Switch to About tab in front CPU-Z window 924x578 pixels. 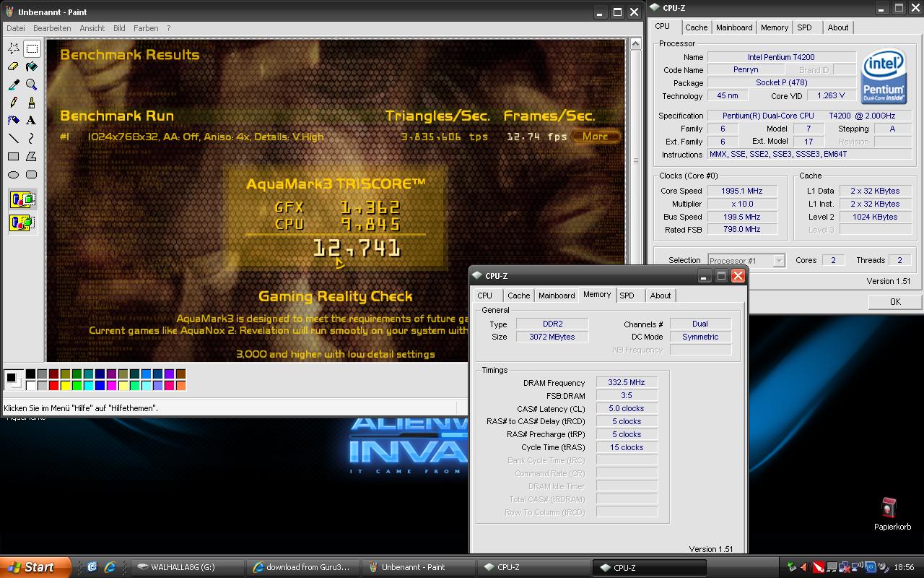pos(661,296)
